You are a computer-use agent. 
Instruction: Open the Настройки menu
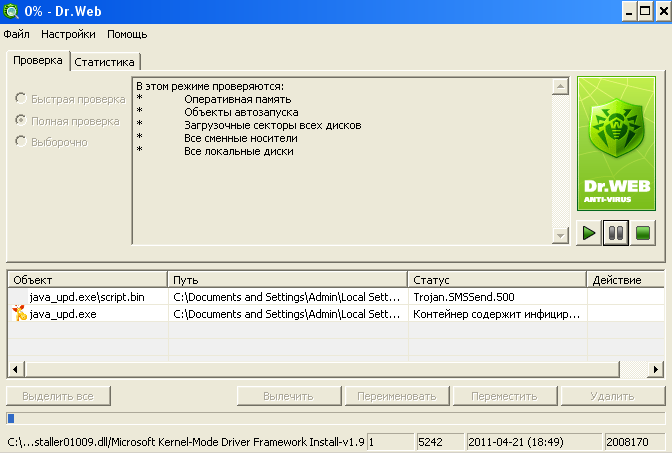pyautogui.click(x=68, y=34)
